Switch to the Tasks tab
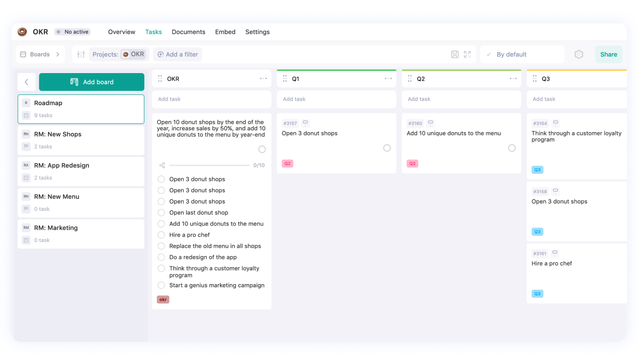Viewport: 638px width, 364px height. coord(154,32)
